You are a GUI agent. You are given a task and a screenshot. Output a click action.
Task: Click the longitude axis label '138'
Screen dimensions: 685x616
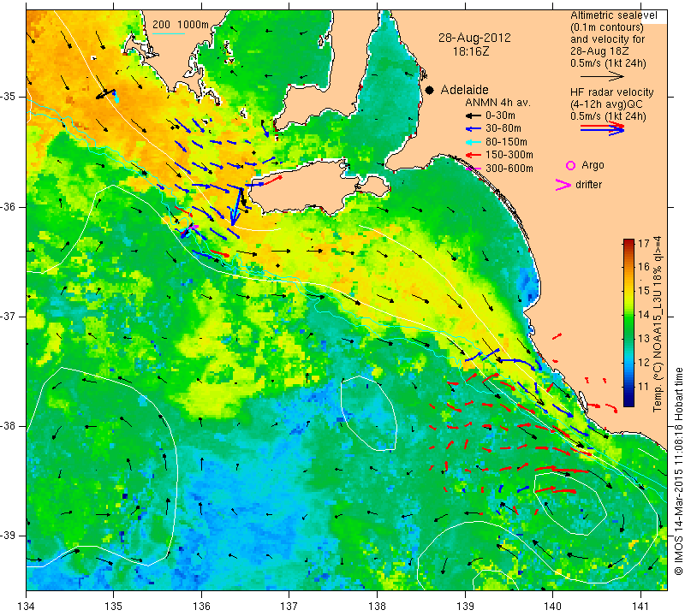pyautogui.click(x=377, y=607)
